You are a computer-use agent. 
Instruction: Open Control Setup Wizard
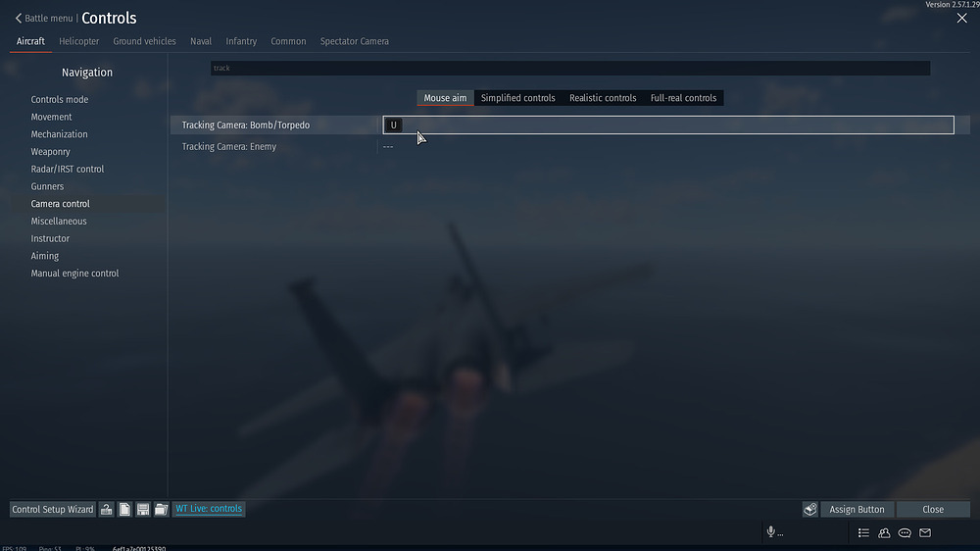[x=53, y=509]
